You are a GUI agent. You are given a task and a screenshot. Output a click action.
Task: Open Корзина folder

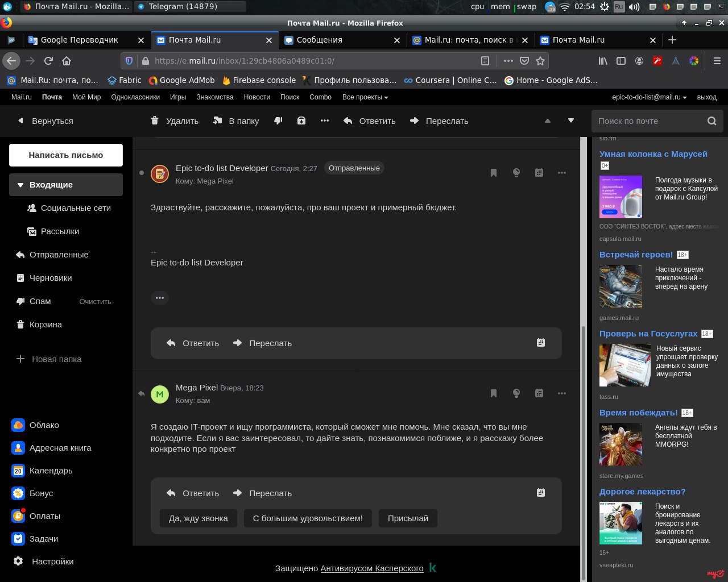39,325
